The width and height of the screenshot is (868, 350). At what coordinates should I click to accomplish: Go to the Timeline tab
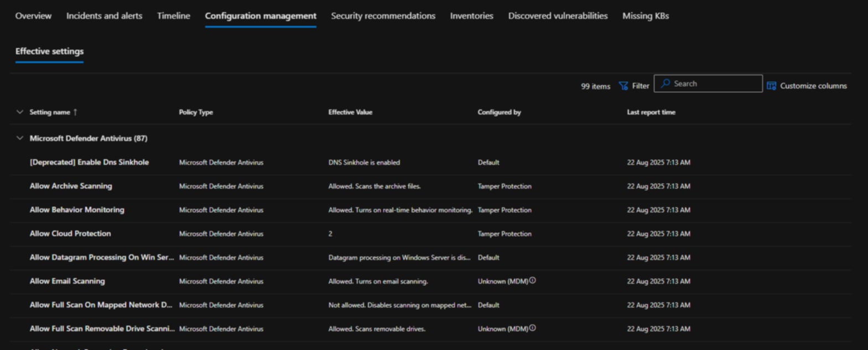point(173,16)
